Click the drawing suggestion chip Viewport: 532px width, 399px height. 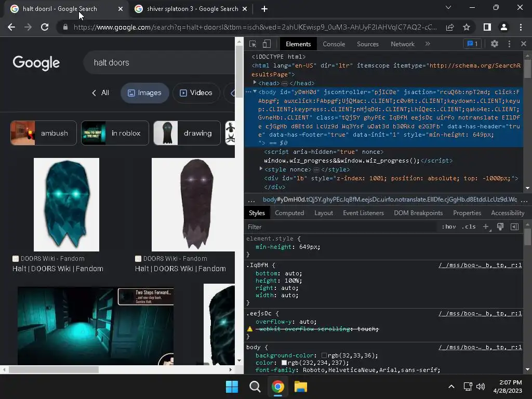[187, 133]
